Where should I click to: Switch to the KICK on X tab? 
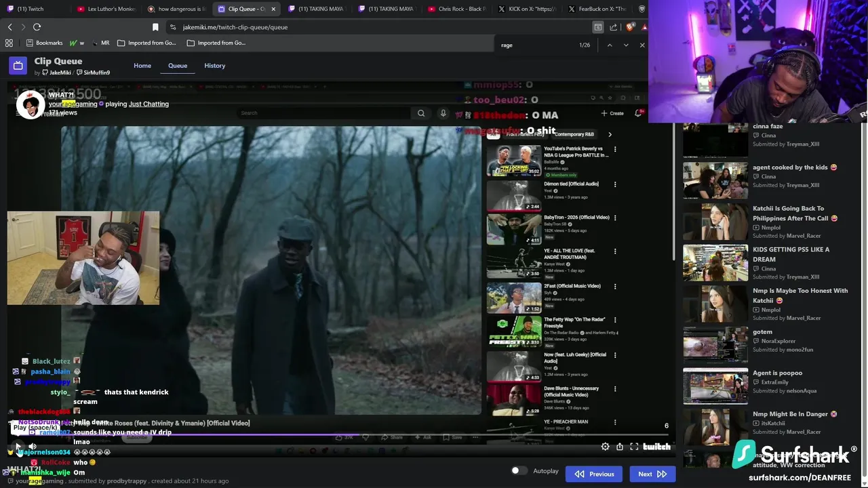[x=526, y=9]
